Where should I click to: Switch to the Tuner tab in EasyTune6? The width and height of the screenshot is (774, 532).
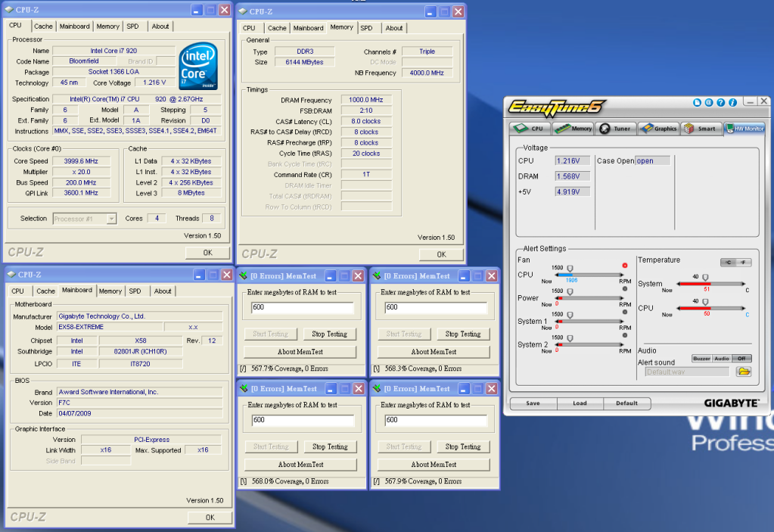pos(616,129)
